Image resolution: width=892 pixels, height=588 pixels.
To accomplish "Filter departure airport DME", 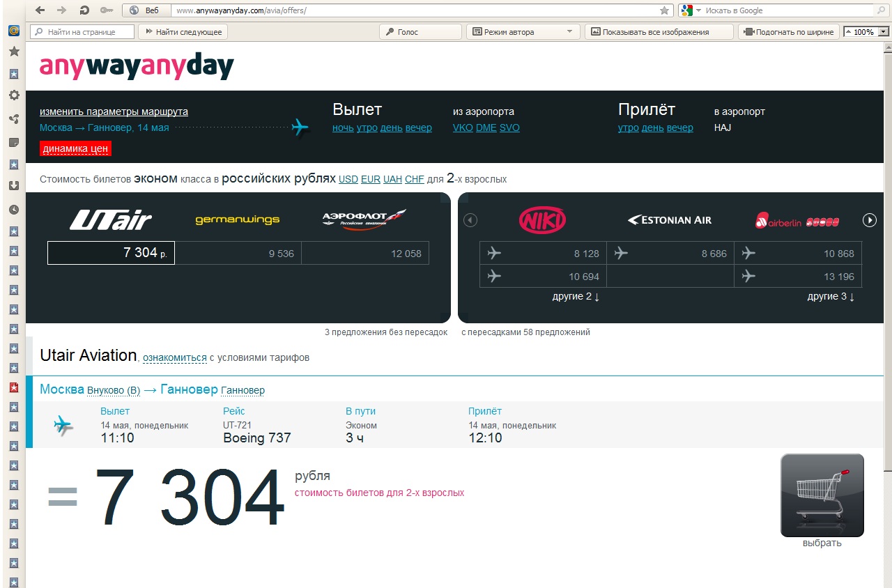I will [x=486, y=128].
